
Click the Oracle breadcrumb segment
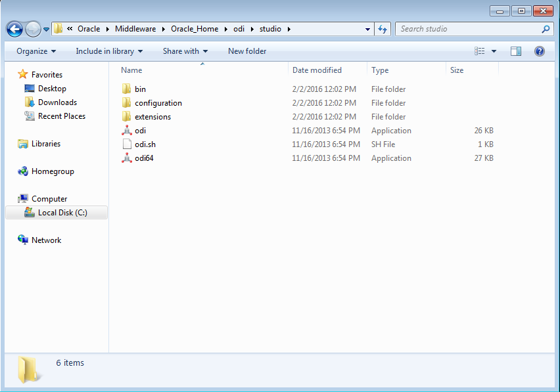click(89, 29)
